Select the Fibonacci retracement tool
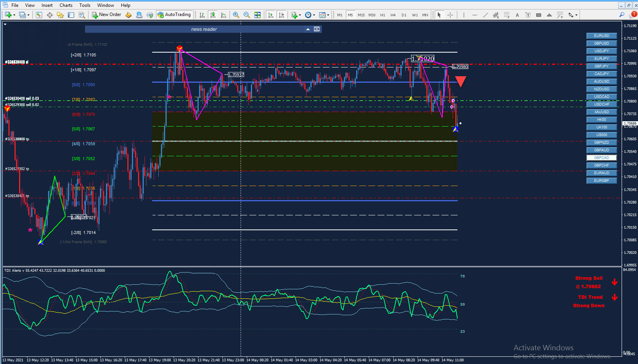The width and height of the screenshot is (638, 364). tap(506, 15)
